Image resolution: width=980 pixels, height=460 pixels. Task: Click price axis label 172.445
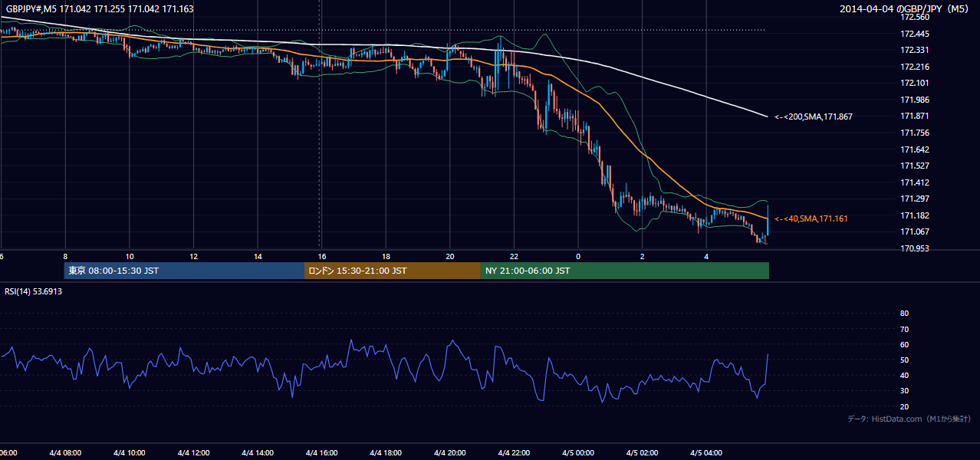[914, 34]
